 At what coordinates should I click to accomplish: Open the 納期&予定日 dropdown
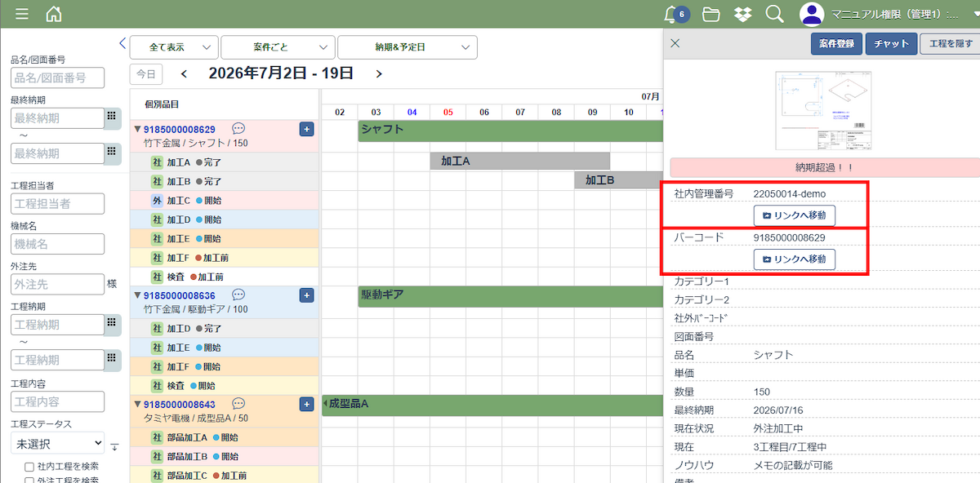[408, 47]
